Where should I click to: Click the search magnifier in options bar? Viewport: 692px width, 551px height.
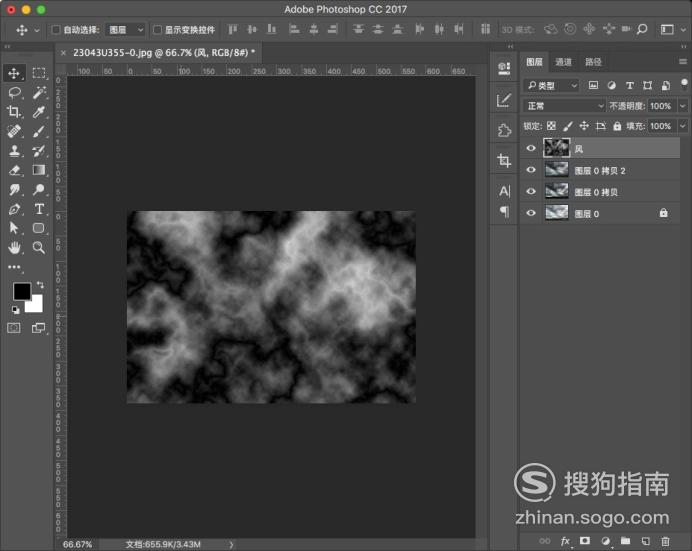pos(642,29)
